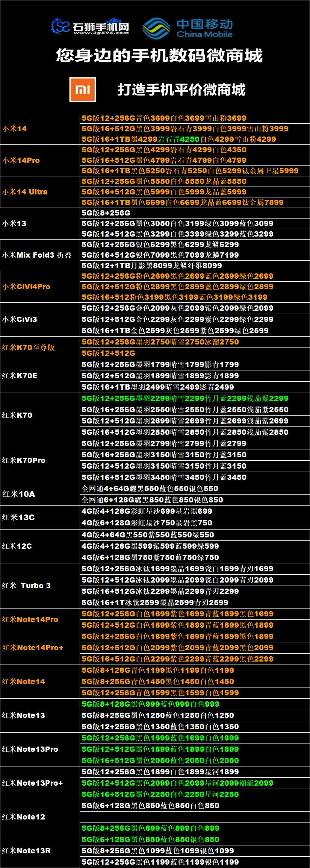
Task: Click the row 全网通6+128G耀黑850蓝色850银色850
Action: point(195,500)
